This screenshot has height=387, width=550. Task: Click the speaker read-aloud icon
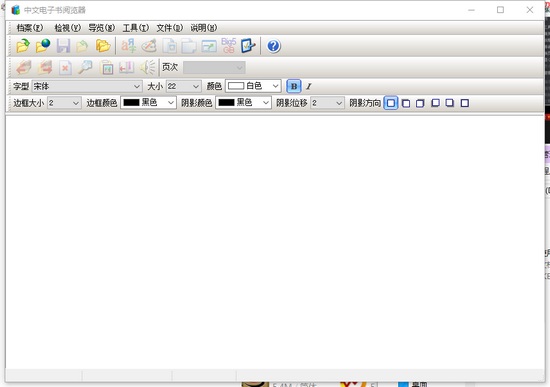pos(147,67)
